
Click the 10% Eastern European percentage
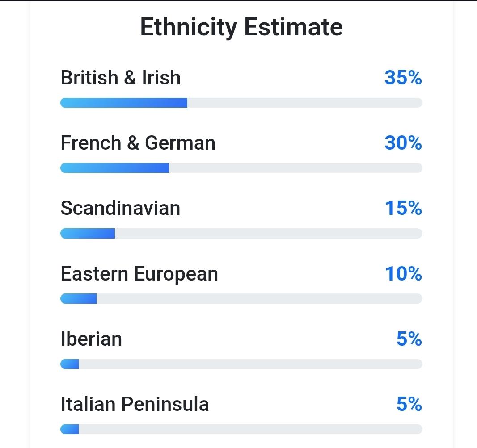[403, 274]
